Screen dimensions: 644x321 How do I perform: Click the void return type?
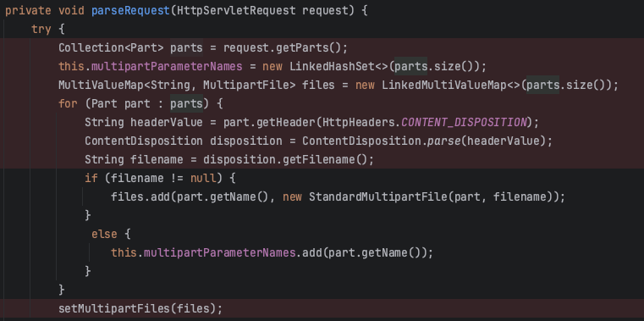(71, 11)
